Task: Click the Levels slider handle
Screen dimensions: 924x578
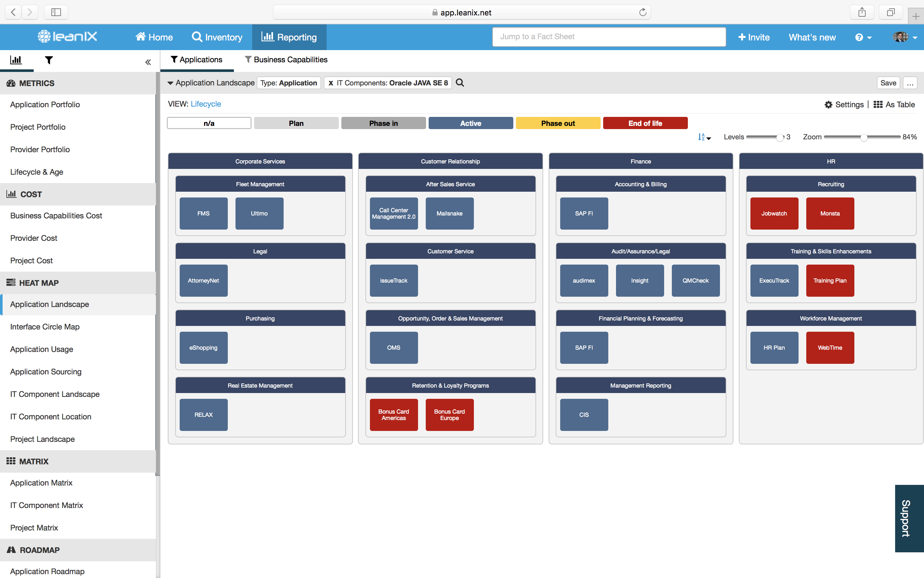Action: [x=780, y=137]
